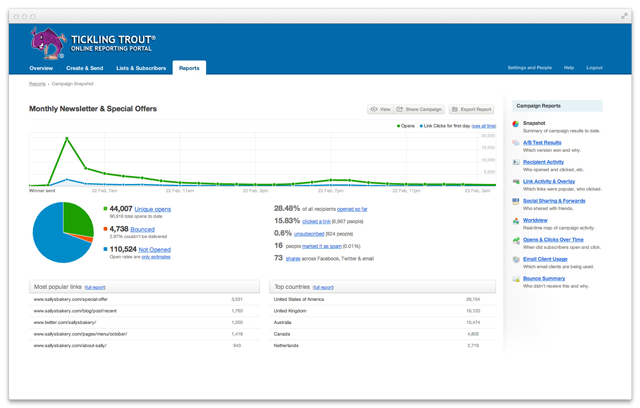Click the Export Report button
640x408 pixels.
point(472,109)
